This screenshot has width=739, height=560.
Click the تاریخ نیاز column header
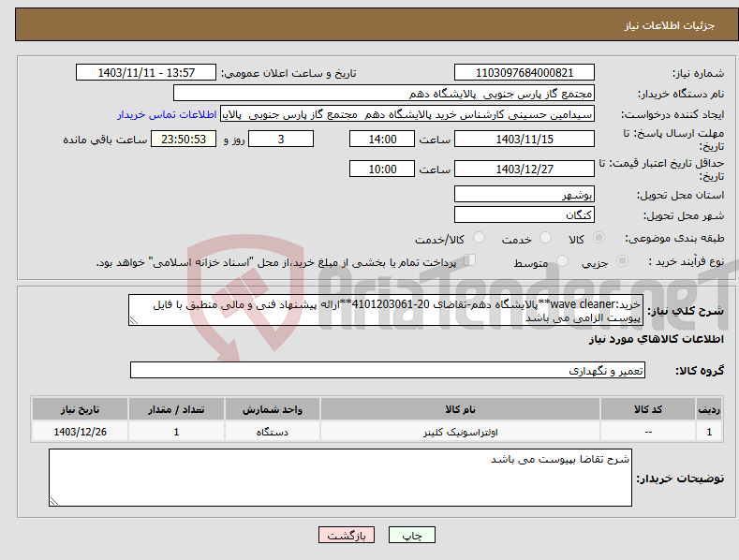[x=81, y=409]
